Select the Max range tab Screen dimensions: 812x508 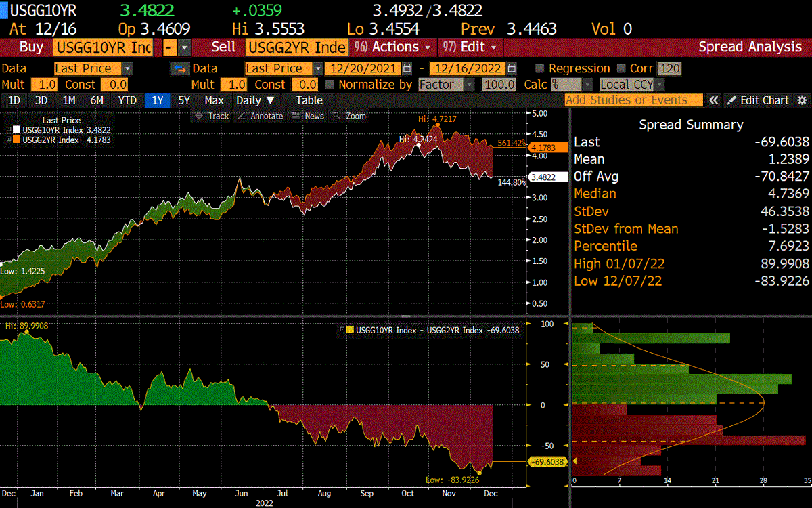[x=214, y=100]
